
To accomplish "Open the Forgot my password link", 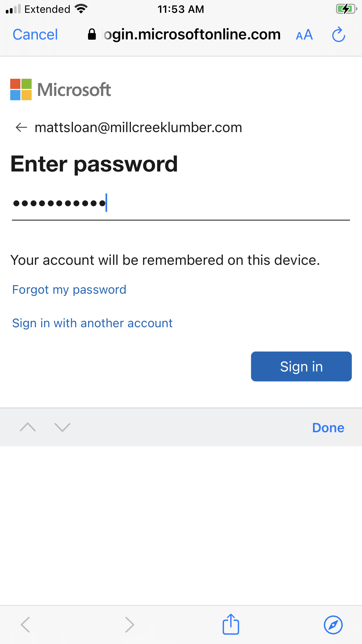I will [69, 290].
